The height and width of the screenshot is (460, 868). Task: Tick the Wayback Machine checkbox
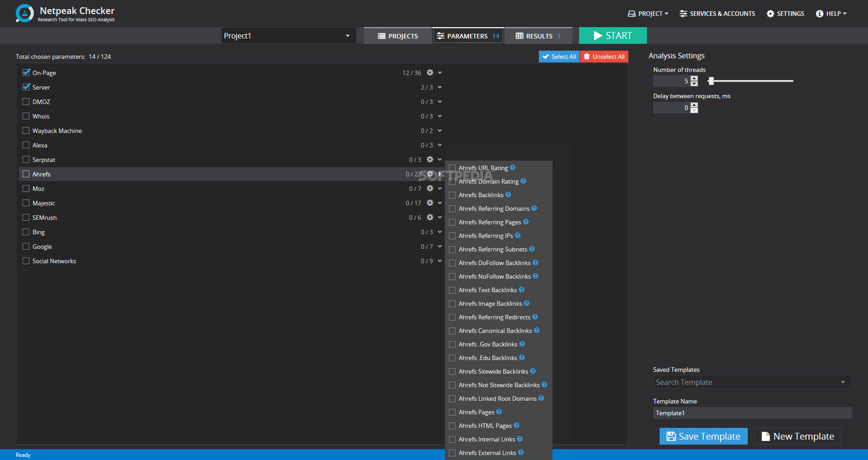(x=26, y=130)
